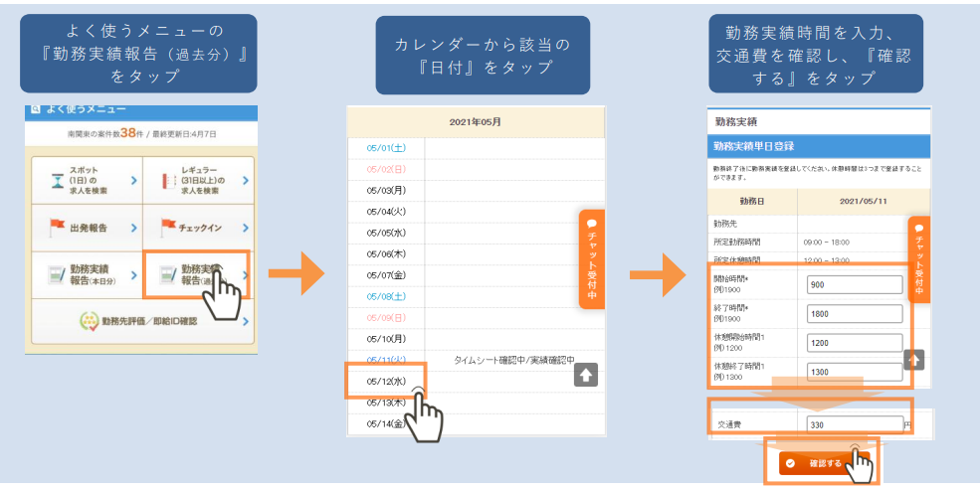
Task: Click scroll-to-top arrow in calendar panel
Action: click(x=586, y=376)
